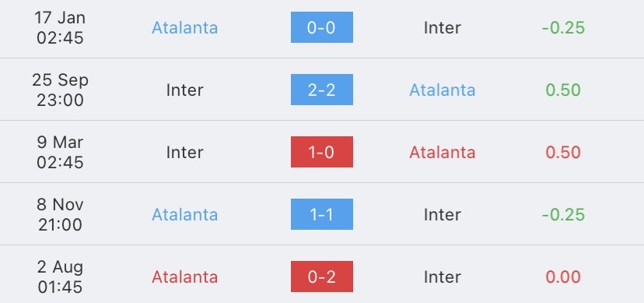Select the -0.25 handicap on 17 Jan row
Screen dimensions: 644x303
563,27
